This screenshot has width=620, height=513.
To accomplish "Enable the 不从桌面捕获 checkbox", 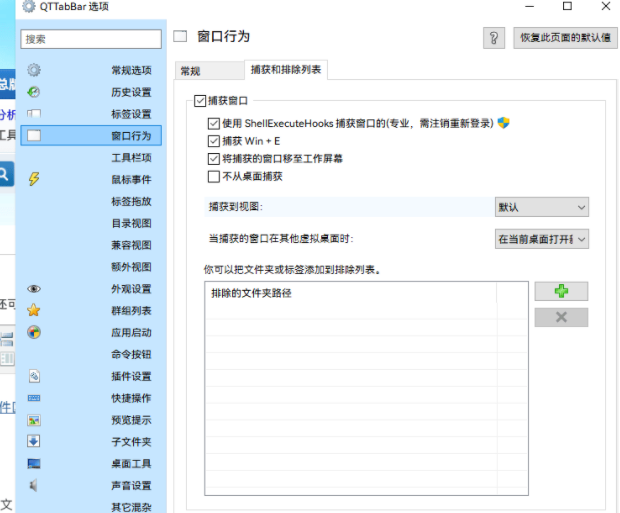I will (x=214, y=176).
